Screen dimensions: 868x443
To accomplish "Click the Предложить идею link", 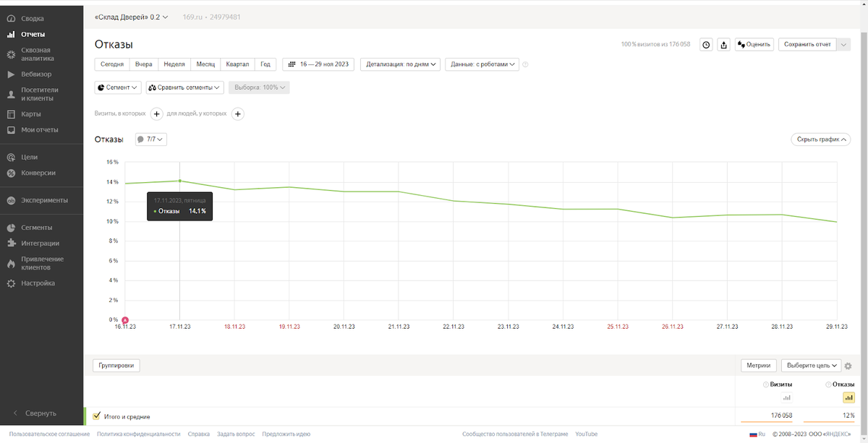I will tap(286, 434).
